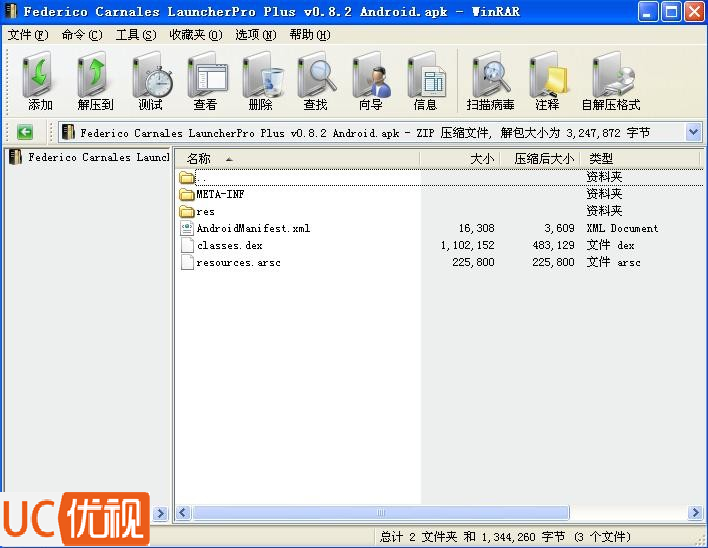Select the META-INF folder name
Viewport: 708px width, 548px height.
point(220,194)
